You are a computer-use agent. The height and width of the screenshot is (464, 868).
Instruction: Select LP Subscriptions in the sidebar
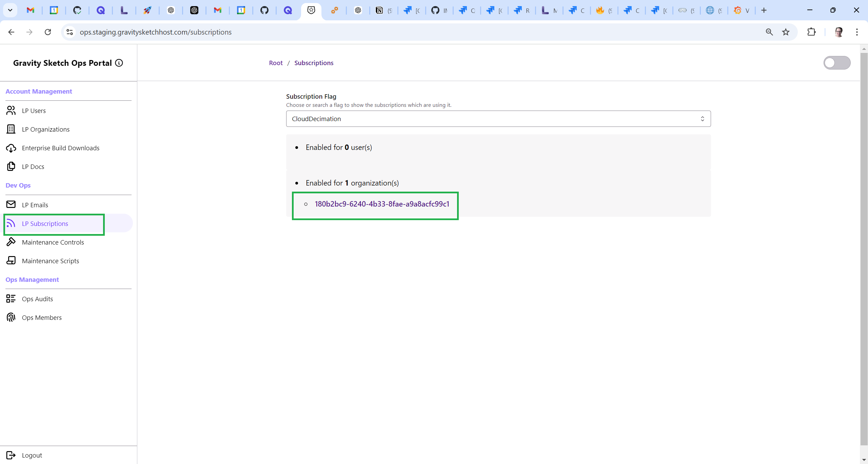pyautogui.click(x=45, y=224)
